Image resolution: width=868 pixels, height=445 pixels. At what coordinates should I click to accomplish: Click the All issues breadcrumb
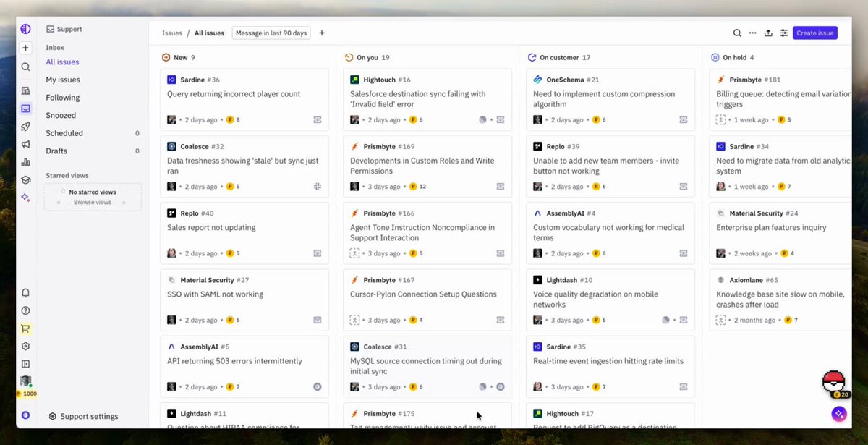pyautogui.click(x=209, y=33)
